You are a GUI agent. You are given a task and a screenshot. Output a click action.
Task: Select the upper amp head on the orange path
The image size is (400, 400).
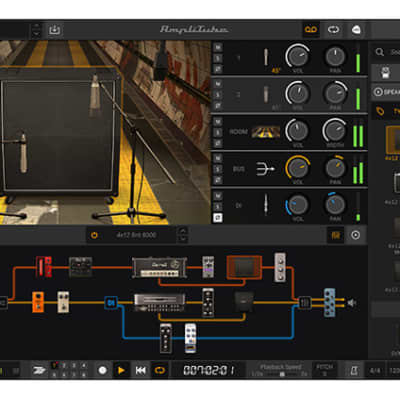159,267
